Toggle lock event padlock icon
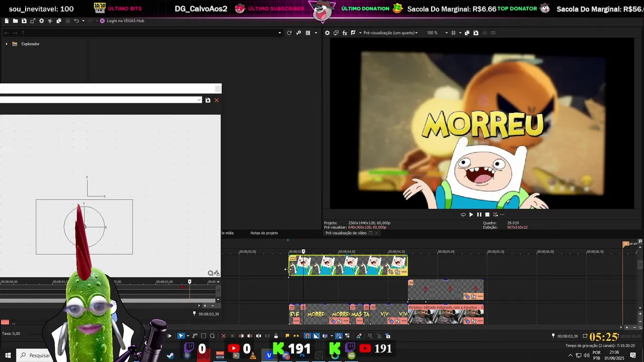This screenshot has height=362, width=644. tap(276, 336)
